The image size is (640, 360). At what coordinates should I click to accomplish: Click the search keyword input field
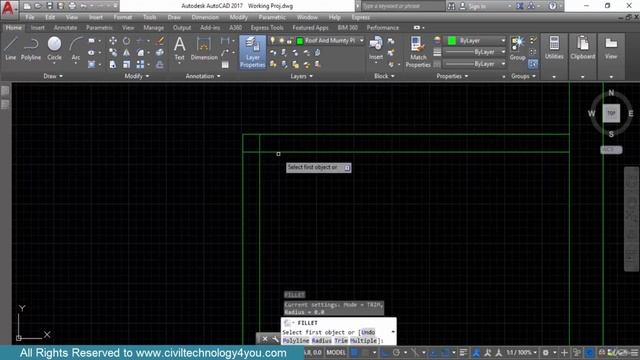pos(402,6)
